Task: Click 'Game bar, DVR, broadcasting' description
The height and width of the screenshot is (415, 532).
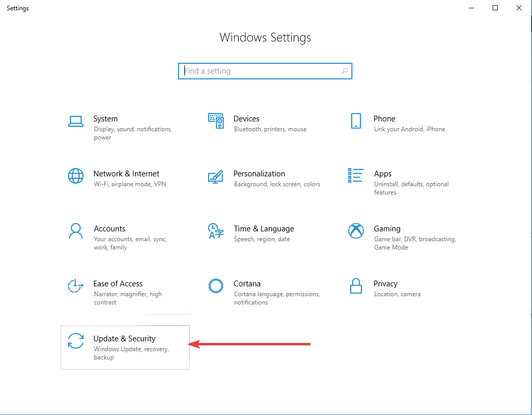Action: click(415, 243)
